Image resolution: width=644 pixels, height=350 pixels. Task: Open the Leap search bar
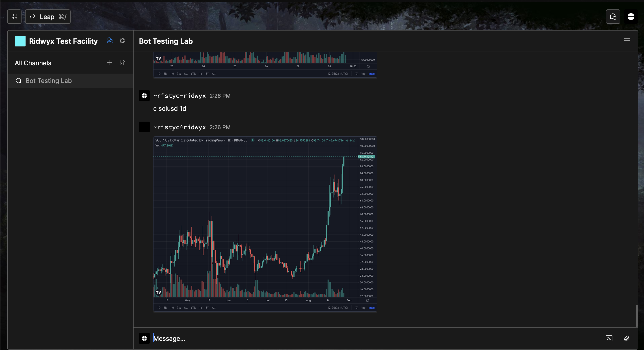pyautogui.click(x=48, y=17)
